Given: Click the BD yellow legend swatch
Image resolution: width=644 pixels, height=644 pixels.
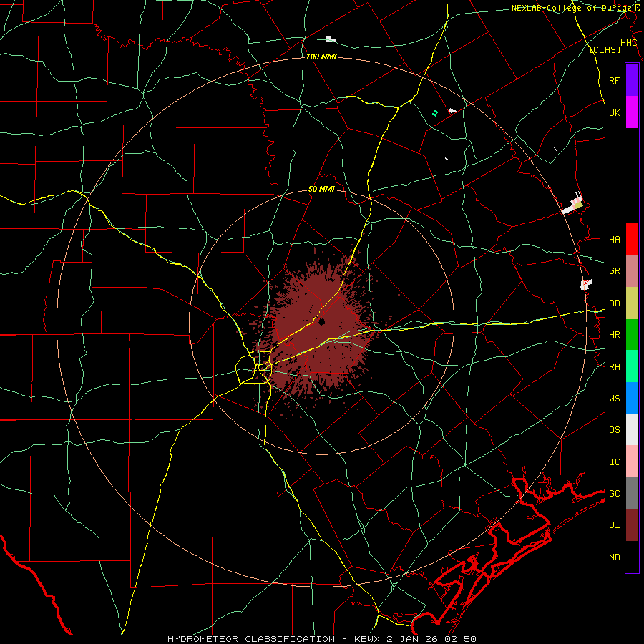Looking at the screenshot, I should pos(632,303).
